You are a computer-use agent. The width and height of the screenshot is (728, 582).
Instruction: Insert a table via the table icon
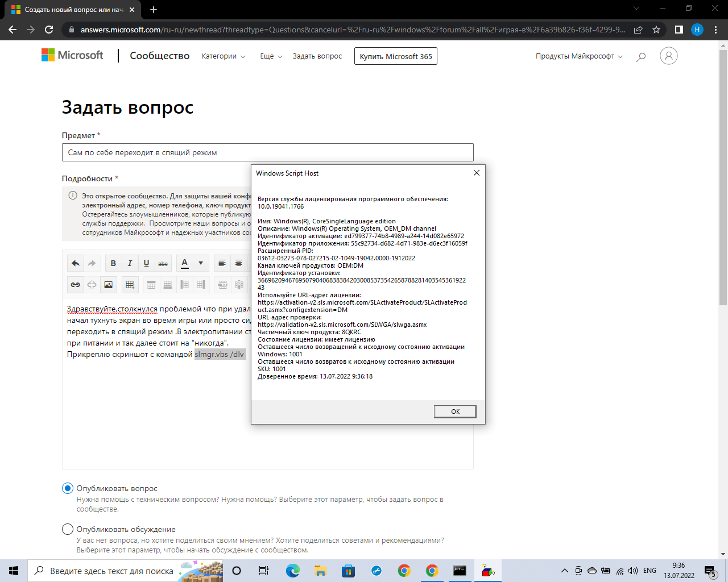click(130, 285)
